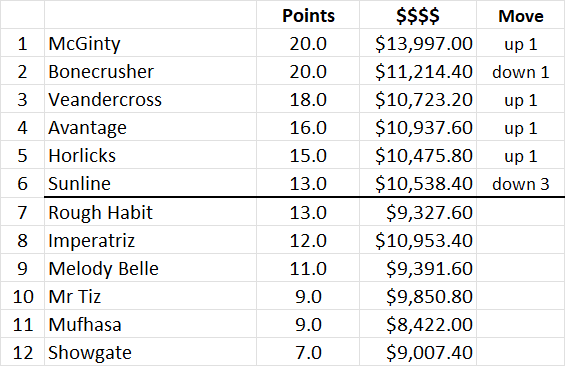This screenshot has height=366, width=565.
Task: Select the Move column header cell
Action: 521,15
